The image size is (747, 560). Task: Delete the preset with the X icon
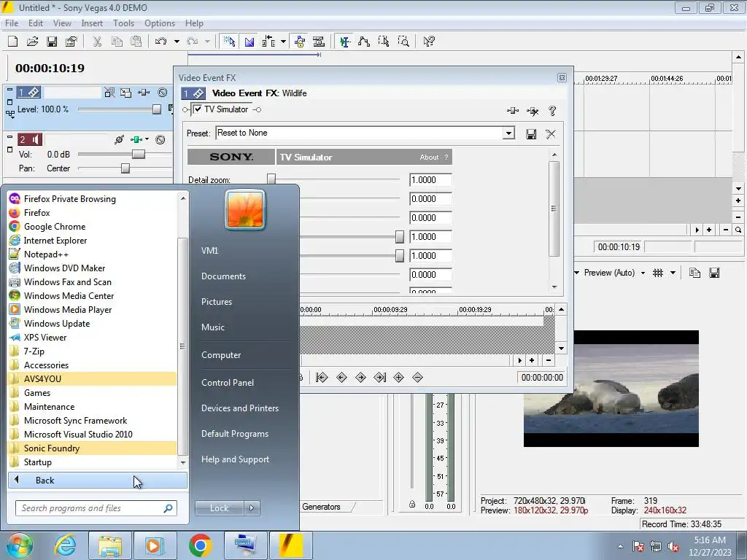551,134
